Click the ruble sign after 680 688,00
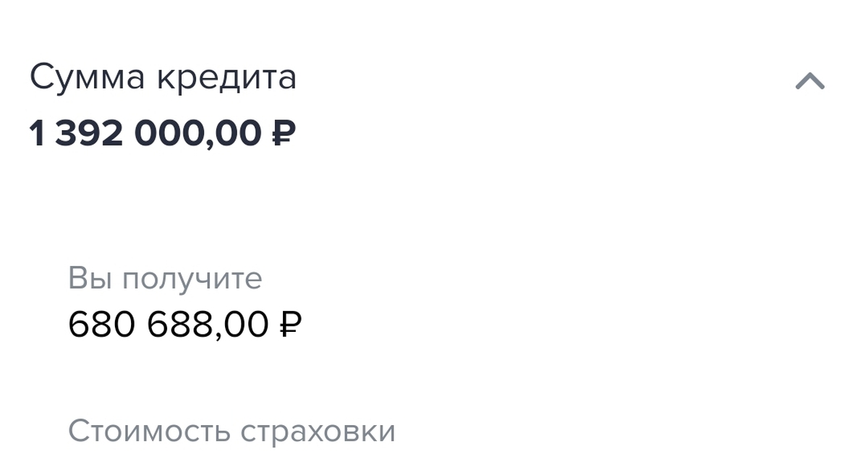The width and height of the screenshot is (868, 454). click(x=290, y=325)
